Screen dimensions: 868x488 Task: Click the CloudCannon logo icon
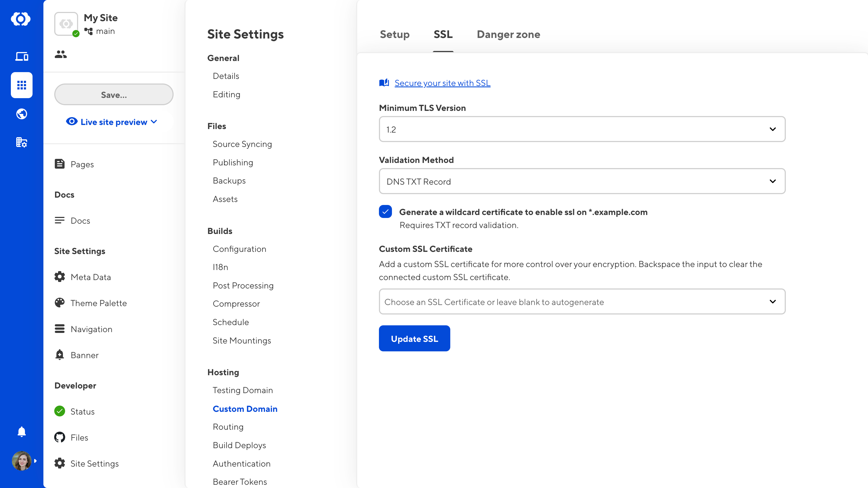click(21, 19)
